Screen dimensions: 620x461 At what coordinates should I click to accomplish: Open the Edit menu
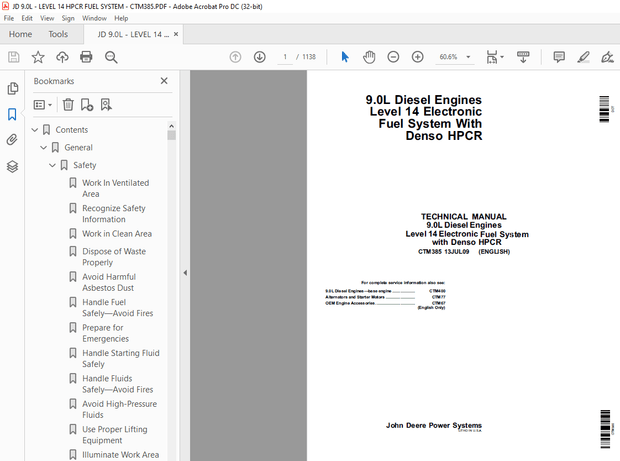point(27,18)
